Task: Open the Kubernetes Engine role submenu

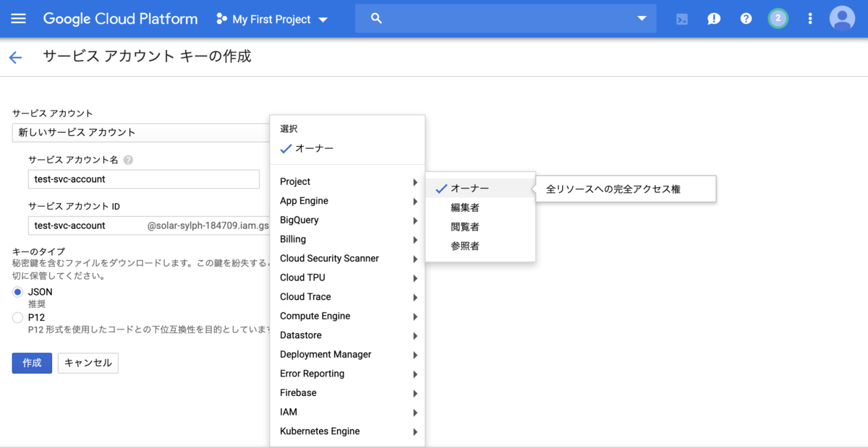Action: (347, 431)
